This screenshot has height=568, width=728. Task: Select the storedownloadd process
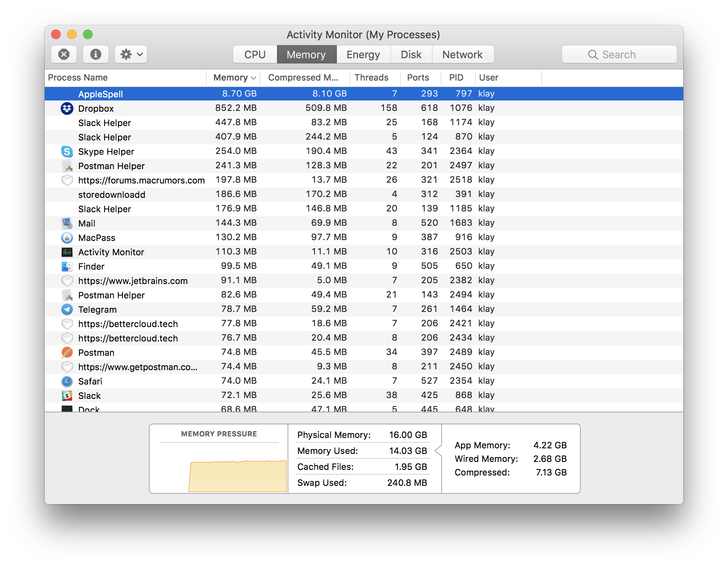click(364, 194)
